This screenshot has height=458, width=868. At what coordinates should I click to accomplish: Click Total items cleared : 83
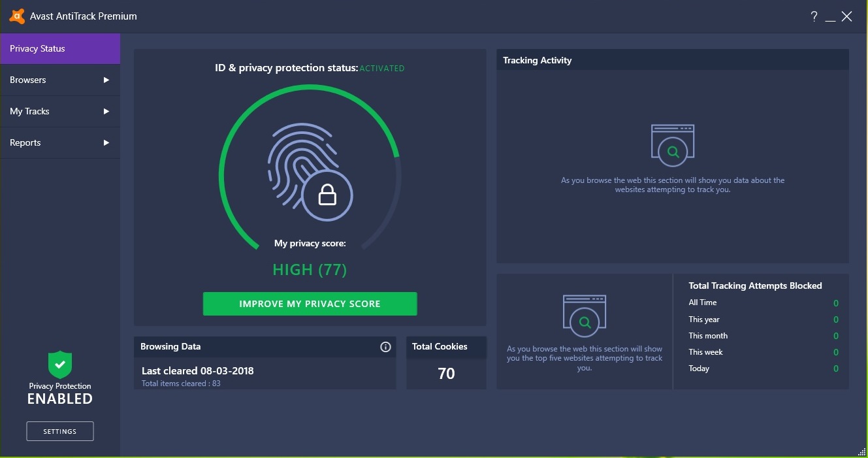click(x=181, y=384)
